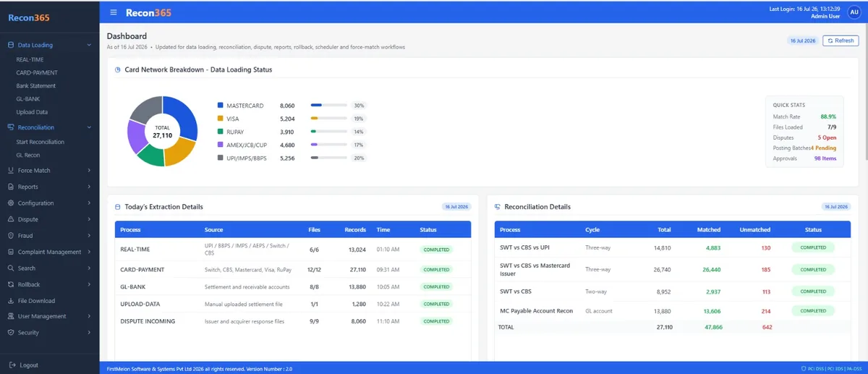Screen dimensions: 868x374
Task: Click the page vertical scrollbar
Action: coord(865,90)
